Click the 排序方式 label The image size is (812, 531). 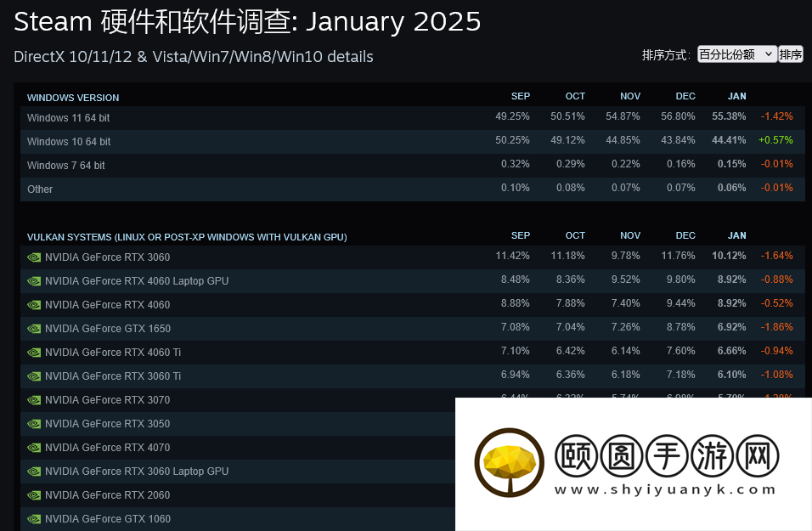tap(666, 55)
